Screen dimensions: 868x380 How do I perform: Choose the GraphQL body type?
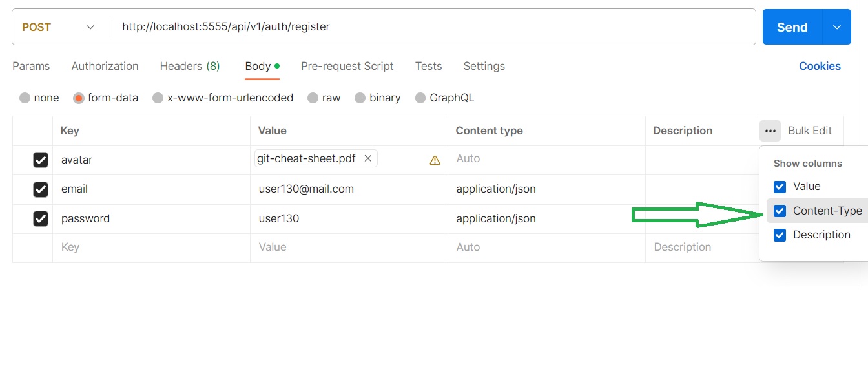(420, 98)
